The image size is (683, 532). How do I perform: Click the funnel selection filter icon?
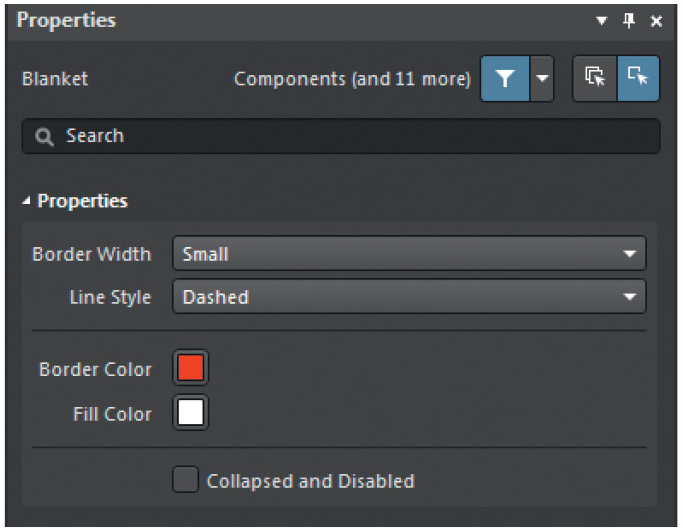click(505, 79)
